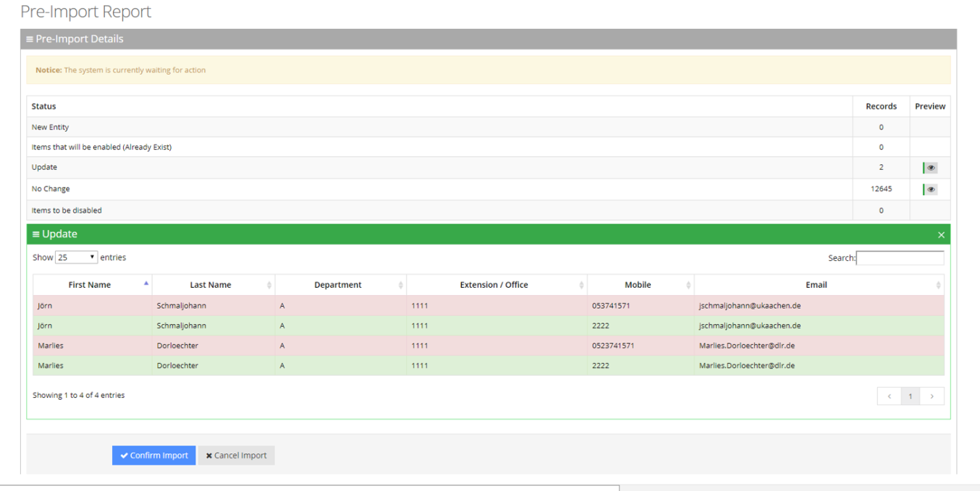Click the Cancel Import button
The image size is (980, 491).
click(236, 456)
